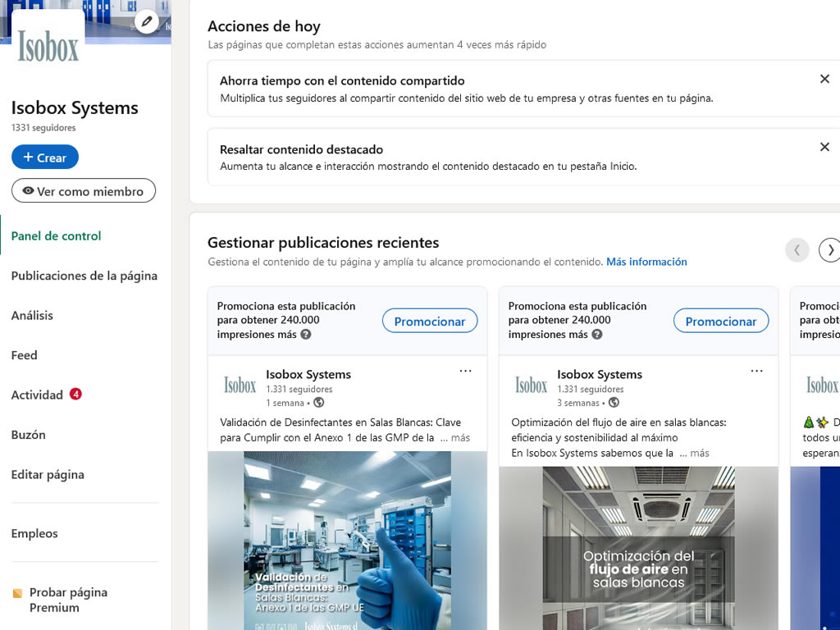Open 'Actividad' with 4 notifications
Viewport: 840px width, 630px height.
tap(37, 395)
